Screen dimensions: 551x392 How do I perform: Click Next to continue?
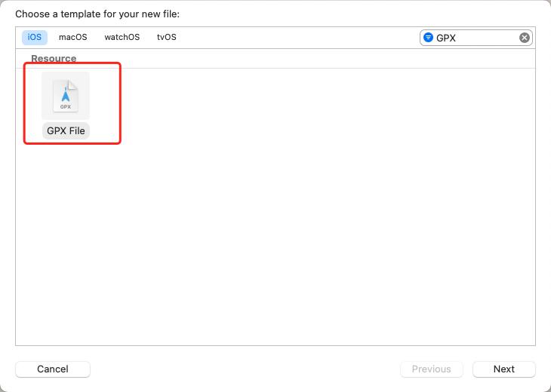click(504, 369)
